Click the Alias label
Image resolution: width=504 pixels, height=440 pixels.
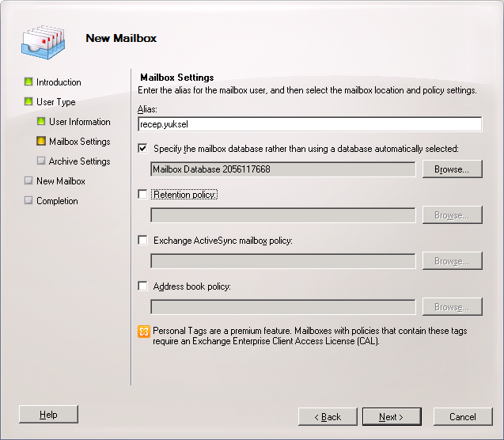[x=147, y=109]
